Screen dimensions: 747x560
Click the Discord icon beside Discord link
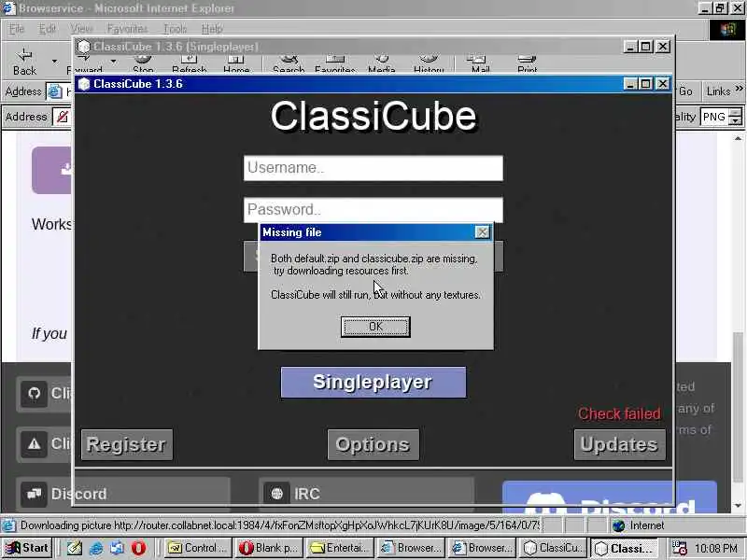pyautogui.click(x=34, y=494)
